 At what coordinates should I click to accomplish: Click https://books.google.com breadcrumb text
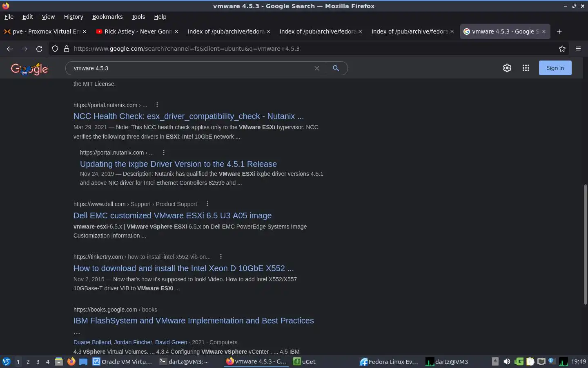pyautogui.click(x=105, y=310)
